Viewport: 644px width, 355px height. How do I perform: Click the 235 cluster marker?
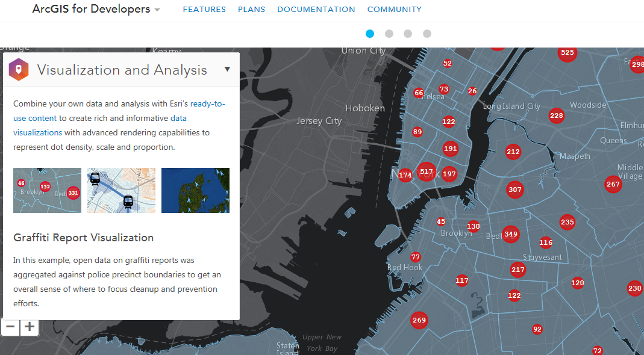click(567, 222)
